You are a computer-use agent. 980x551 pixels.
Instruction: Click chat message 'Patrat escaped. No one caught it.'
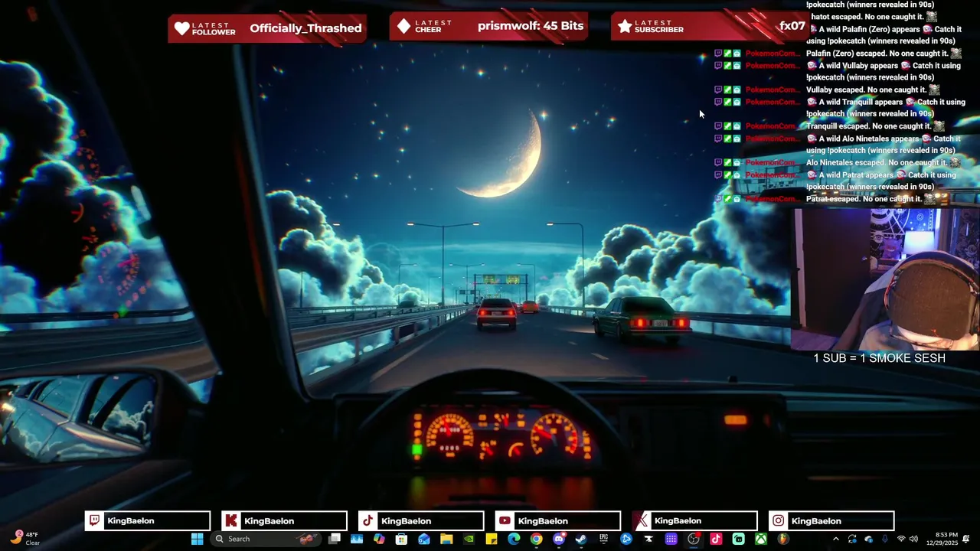click(x=864, y=199)
